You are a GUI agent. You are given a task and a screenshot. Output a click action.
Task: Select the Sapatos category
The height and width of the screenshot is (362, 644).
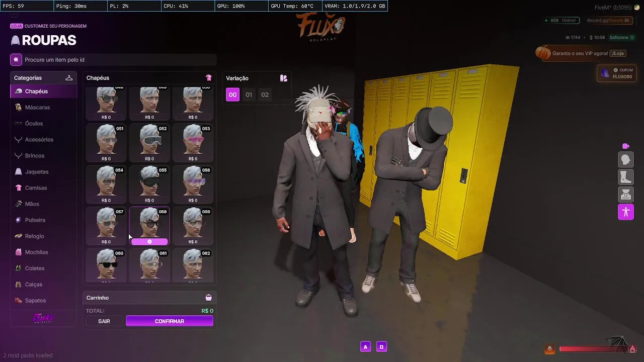tap(44, 301)
